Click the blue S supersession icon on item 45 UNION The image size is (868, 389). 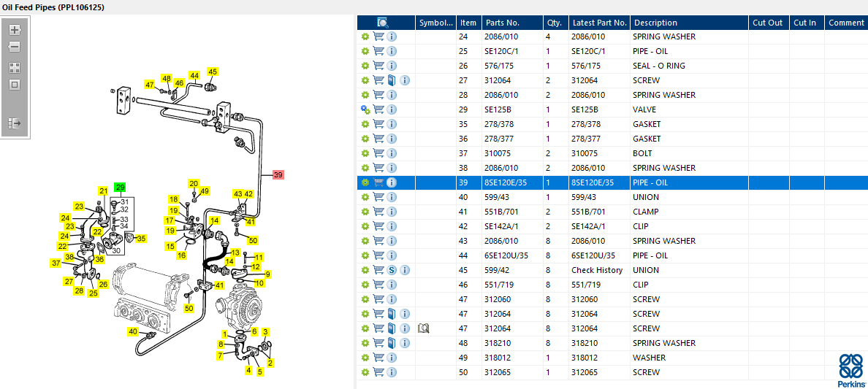point(392,270)
